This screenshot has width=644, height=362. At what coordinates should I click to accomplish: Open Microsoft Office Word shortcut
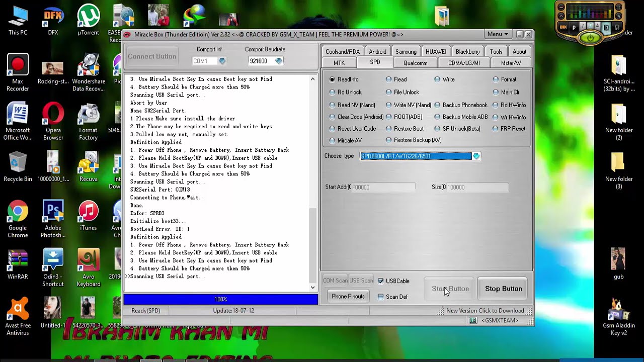[18, 122]
